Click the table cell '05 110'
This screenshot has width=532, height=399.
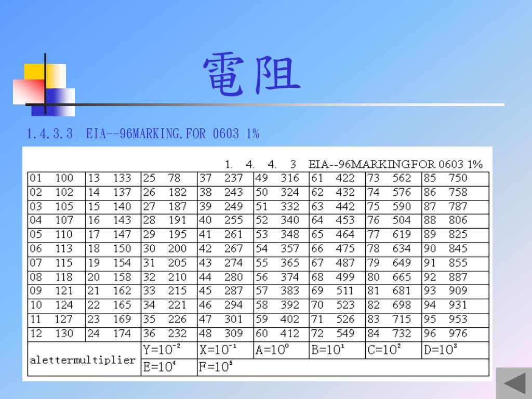coord(56,235)
